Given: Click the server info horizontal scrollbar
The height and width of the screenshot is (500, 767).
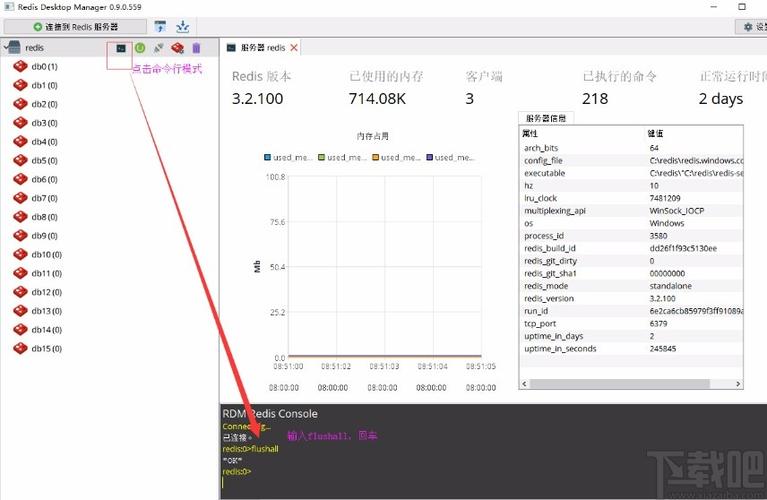Looking at the screenshot, I should (619, 384).
